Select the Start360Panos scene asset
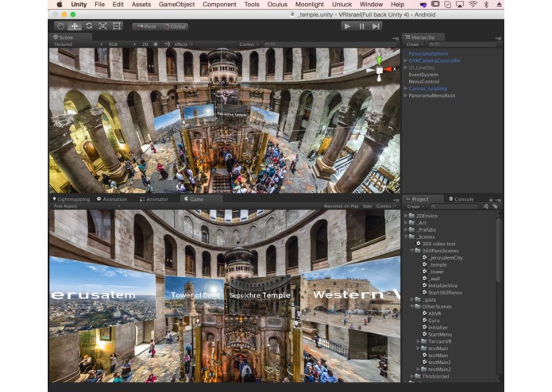This screenshot has height=392, width=552. point(442,293)
